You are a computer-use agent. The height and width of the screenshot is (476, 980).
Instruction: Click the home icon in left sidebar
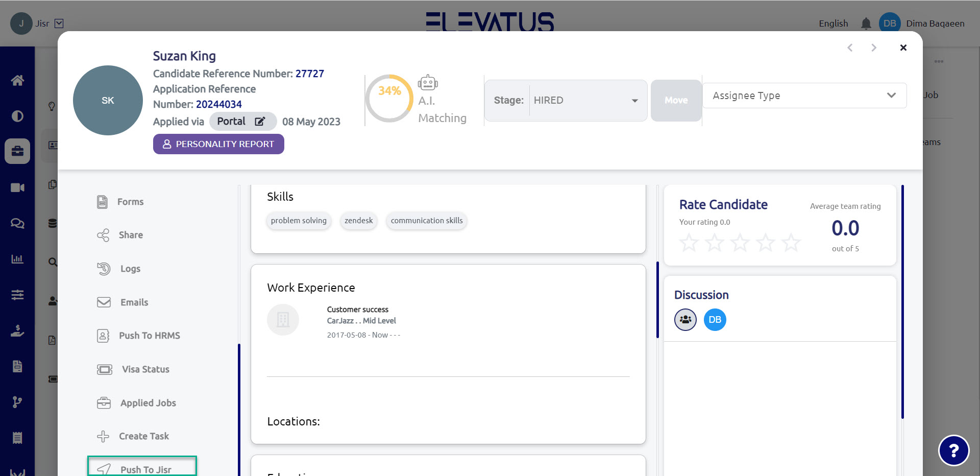pos(17,80)
